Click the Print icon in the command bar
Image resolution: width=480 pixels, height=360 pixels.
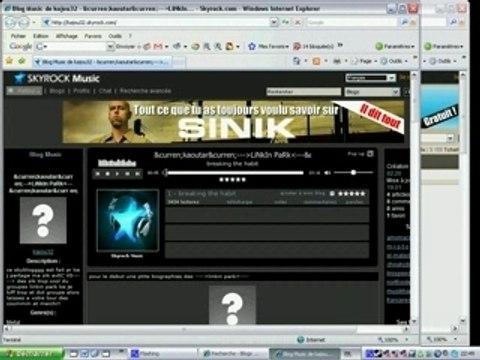(x=337, y=61)
